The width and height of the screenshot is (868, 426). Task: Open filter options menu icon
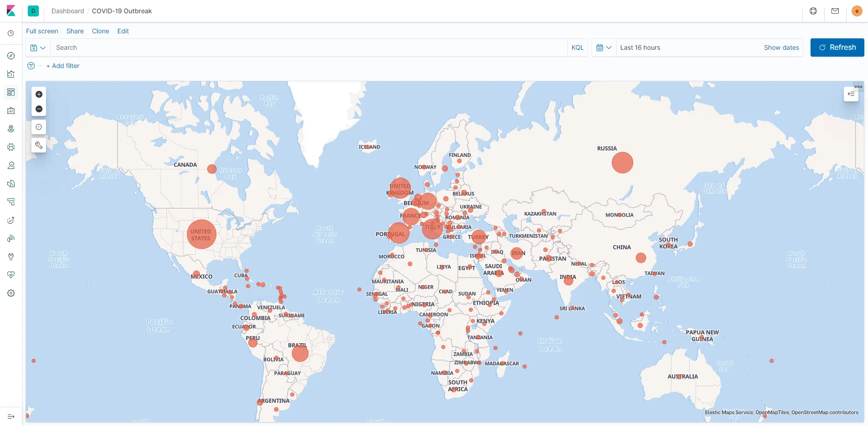(31, 66)
